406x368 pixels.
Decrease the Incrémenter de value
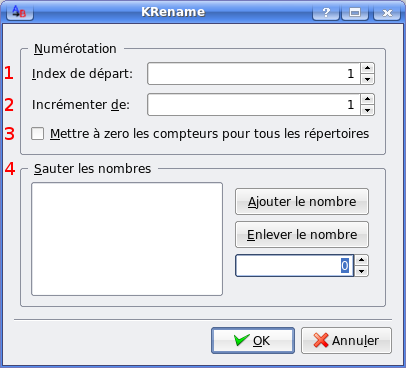point(367,110)
